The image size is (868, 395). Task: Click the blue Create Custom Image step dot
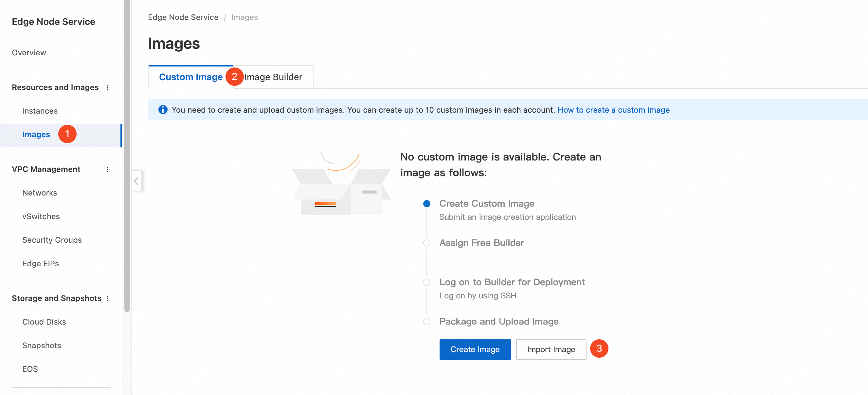[x=426, y=204]
